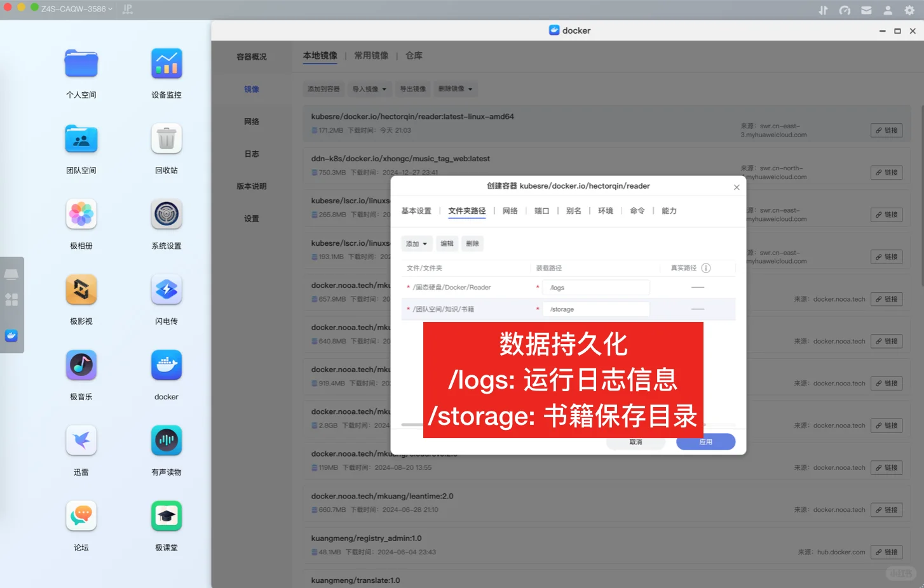Click the info icon next to 真实路径

tap(706, 268)
